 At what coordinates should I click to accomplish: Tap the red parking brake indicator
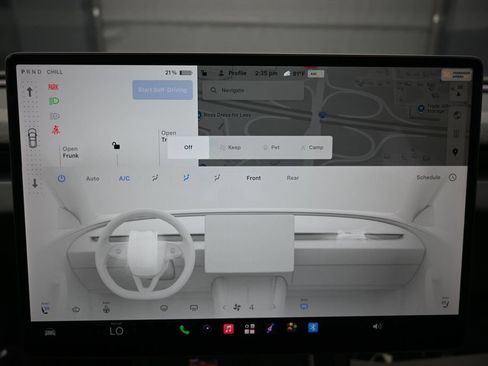coord(53,87)
